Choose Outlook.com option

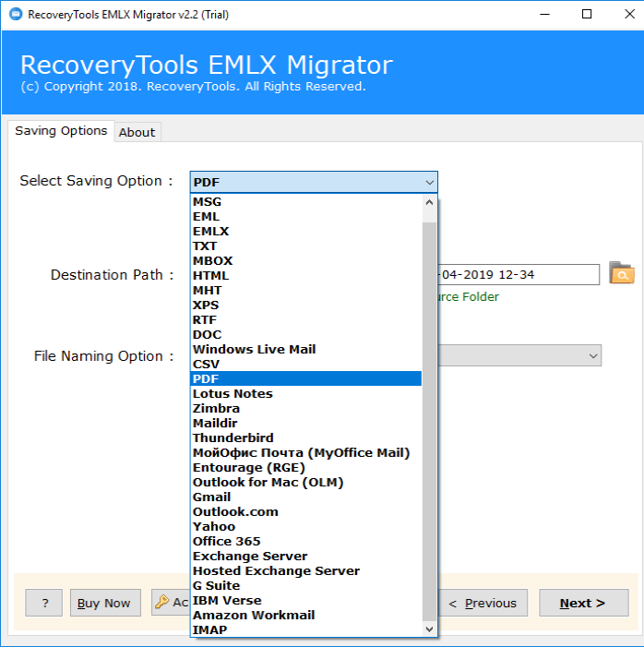click(305, 511)
